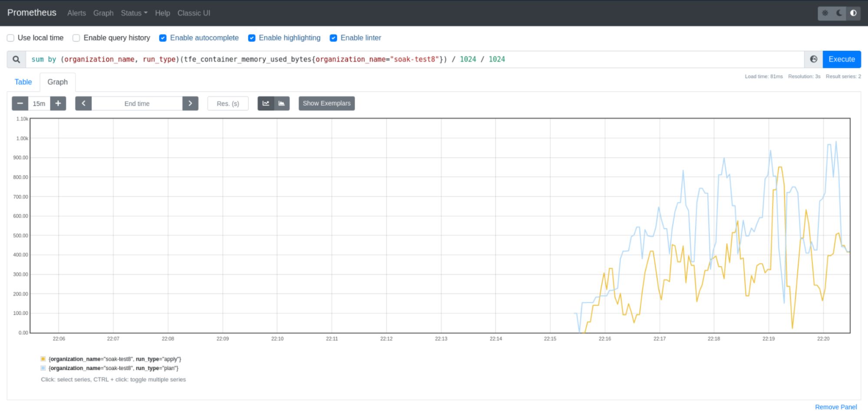This screenshot has width=868, height=413.
Task: Disable the Enable linter checkbox
Action: (x=333, y=38)
